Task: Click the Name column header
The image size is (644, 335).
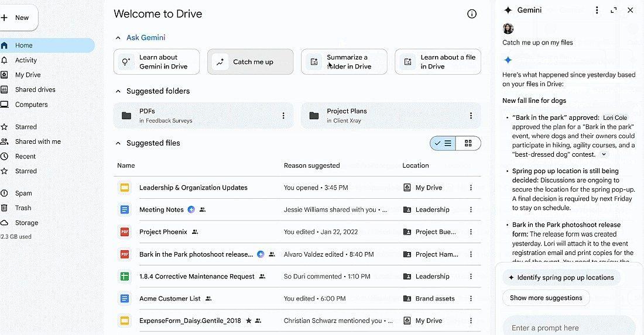Action: point(126,165)
